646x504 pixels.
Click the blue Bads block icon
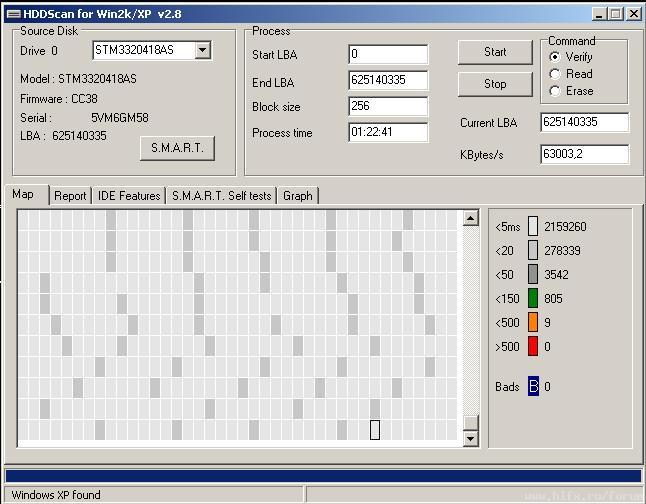tap(533, 386)
